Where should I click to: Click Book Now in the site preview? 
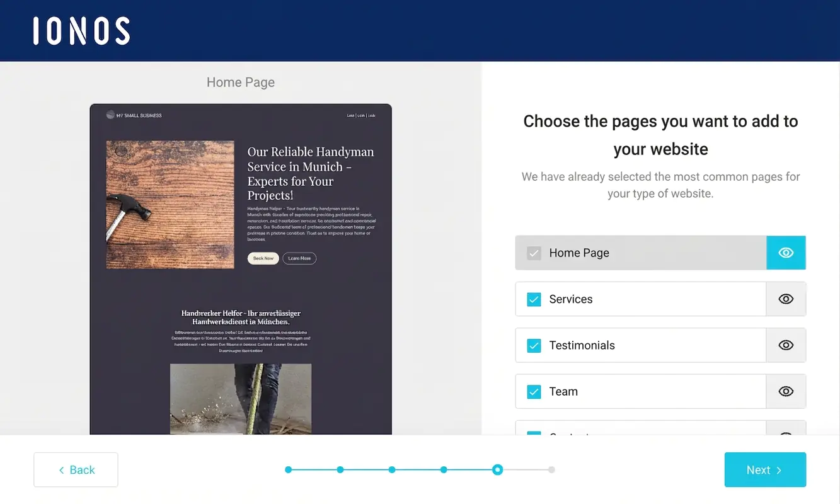(x=263, y=258)
